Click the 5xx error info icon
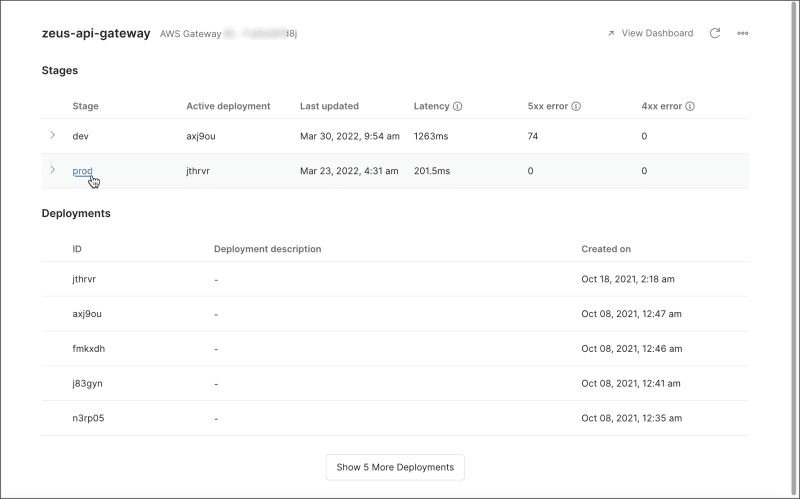Image resolution: width=800 pixels, height=499 pixels. click(576, 106)
